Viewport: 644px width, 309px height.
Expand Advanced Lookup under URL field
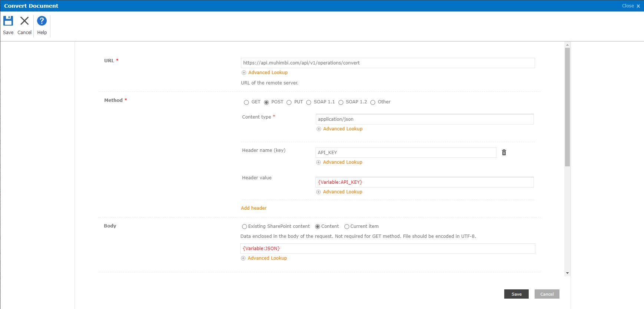(268, 73)
